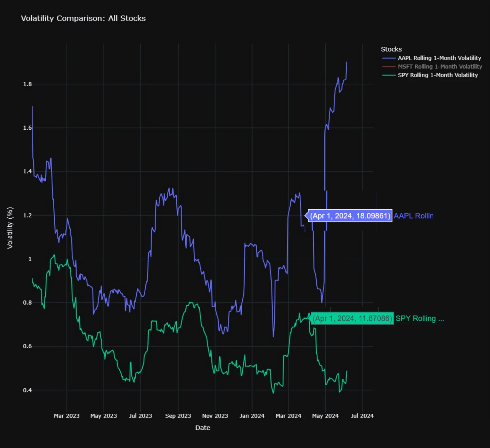Click the 'Stocks' legend title
Viewport: 490px width, 448px height.
pyautogui.click(x=391, y=49)
